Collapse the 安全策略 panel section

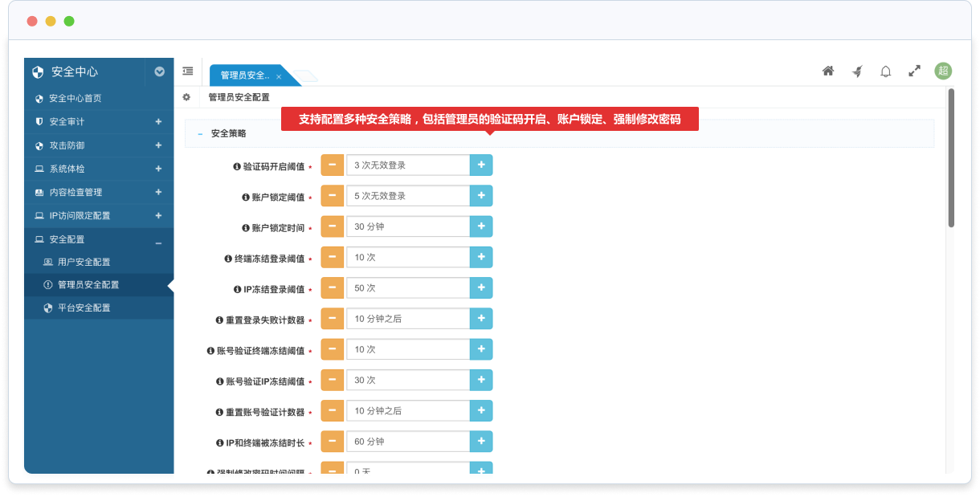[x=200, y=134]
